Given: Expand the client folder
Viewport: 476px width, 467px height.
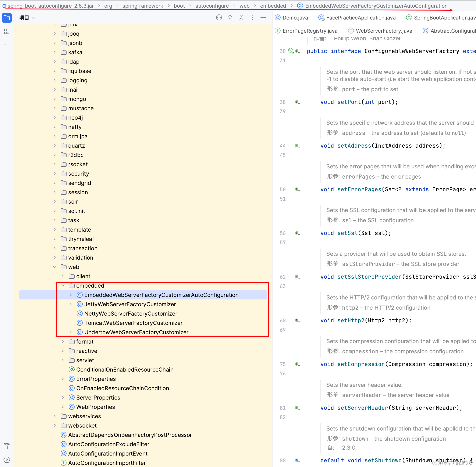Looking at the screenshot, I should (63, 276).
